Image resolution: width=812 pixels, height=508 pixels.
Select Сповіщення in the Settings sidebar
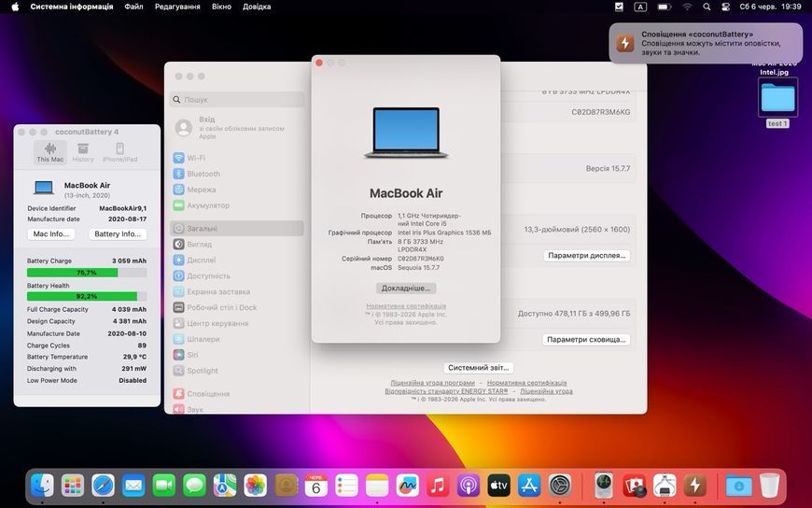tap(237, 393)
